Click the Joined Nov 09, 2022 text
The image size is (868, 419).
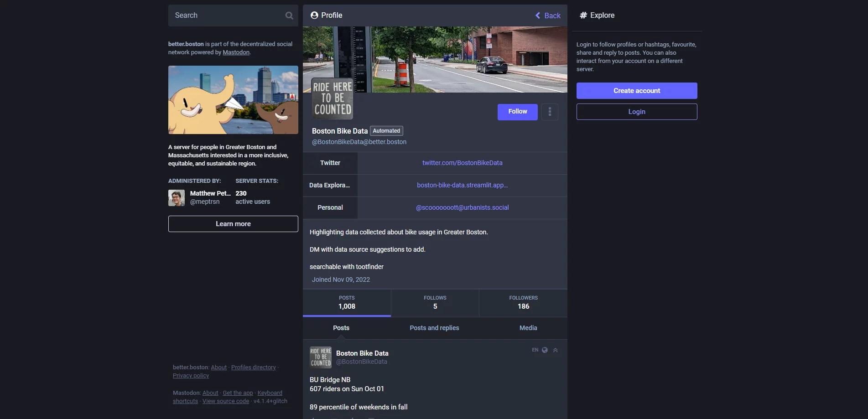[x=341, y=279]
